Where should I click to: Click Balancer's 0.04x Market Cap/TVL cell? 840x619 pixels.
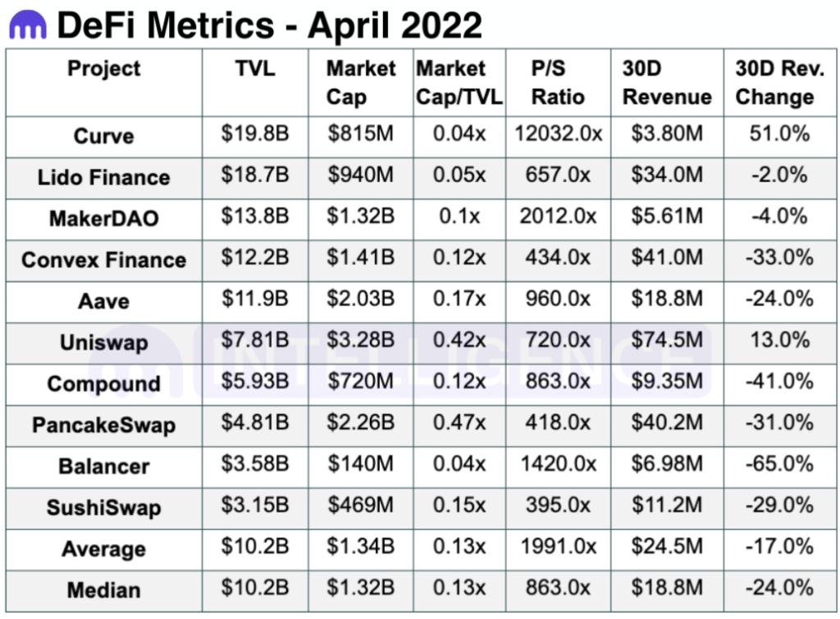pos(459,465)
